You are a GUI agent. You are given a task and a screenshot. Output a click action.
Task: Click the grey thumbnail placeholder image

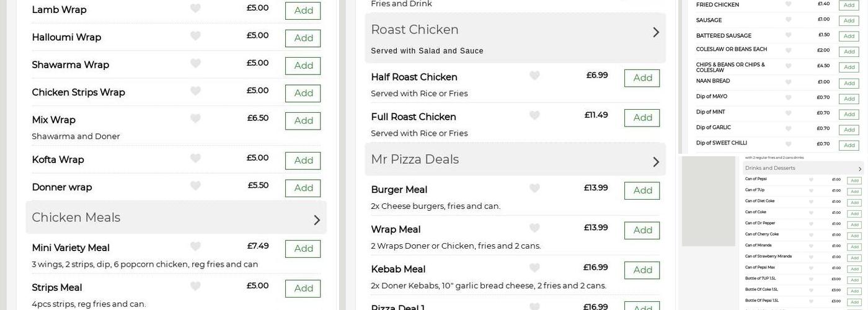coord(709,201)
